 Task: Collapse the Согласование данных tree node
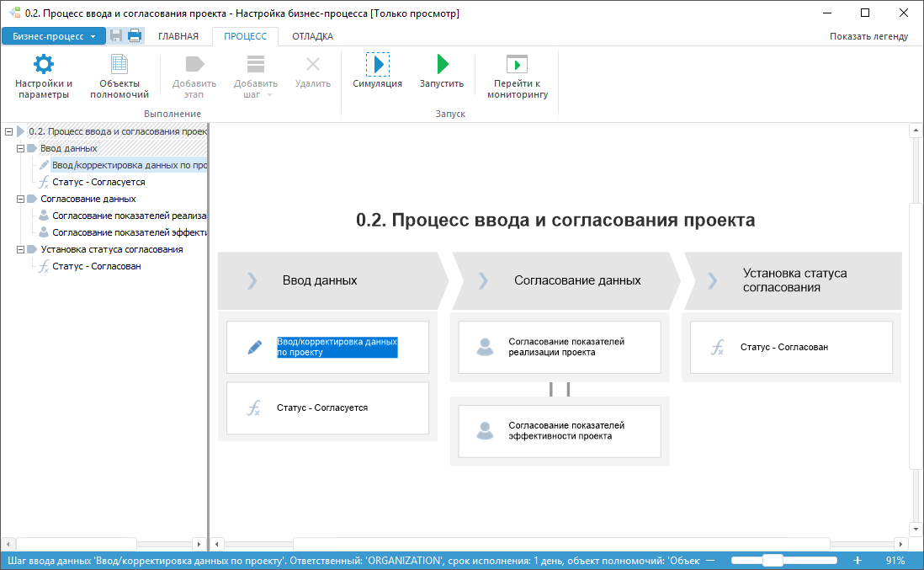(20, 199)
